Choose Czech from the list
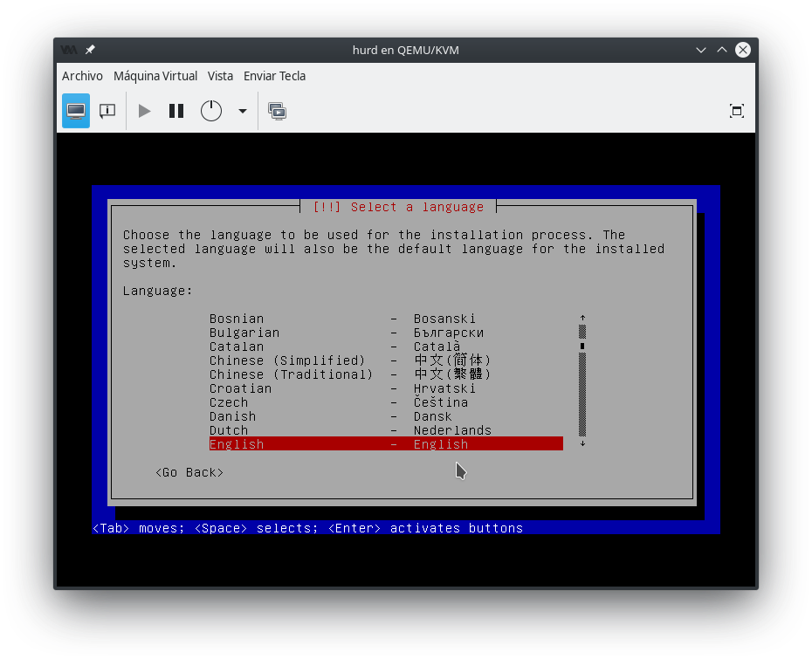 tap(386, 402)
